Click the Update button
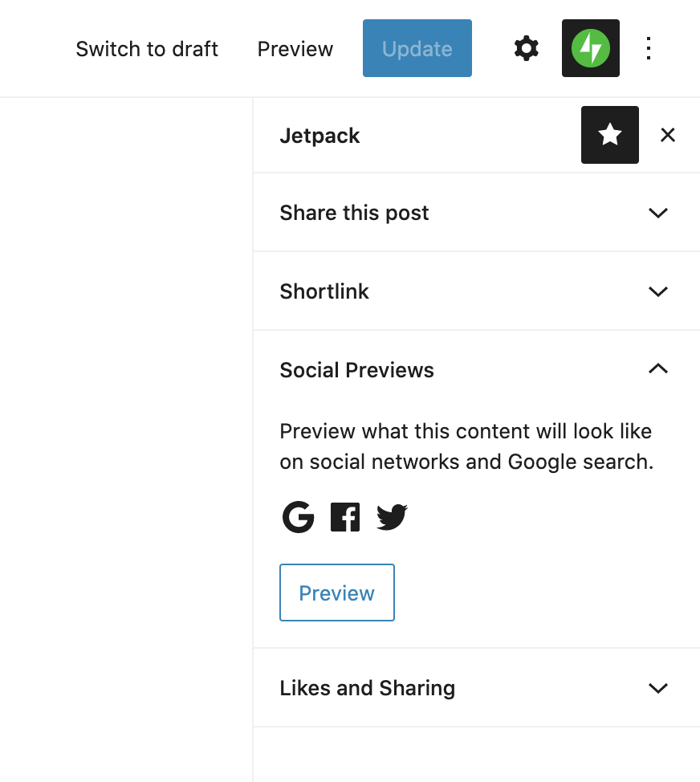The width and height of the screenshot is (700, 782). pos(417,48)
